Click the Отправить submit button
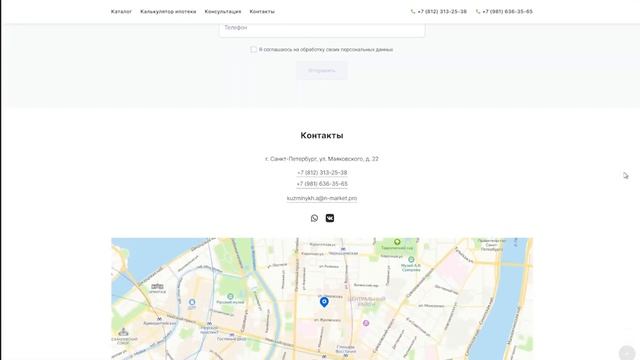The image size is (640, 360). tap(322, 71)
